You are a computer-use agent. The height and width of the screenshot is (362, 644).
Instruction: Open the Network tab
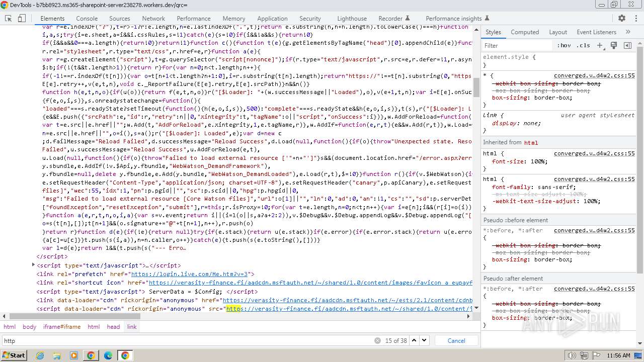tap(153, 18)
